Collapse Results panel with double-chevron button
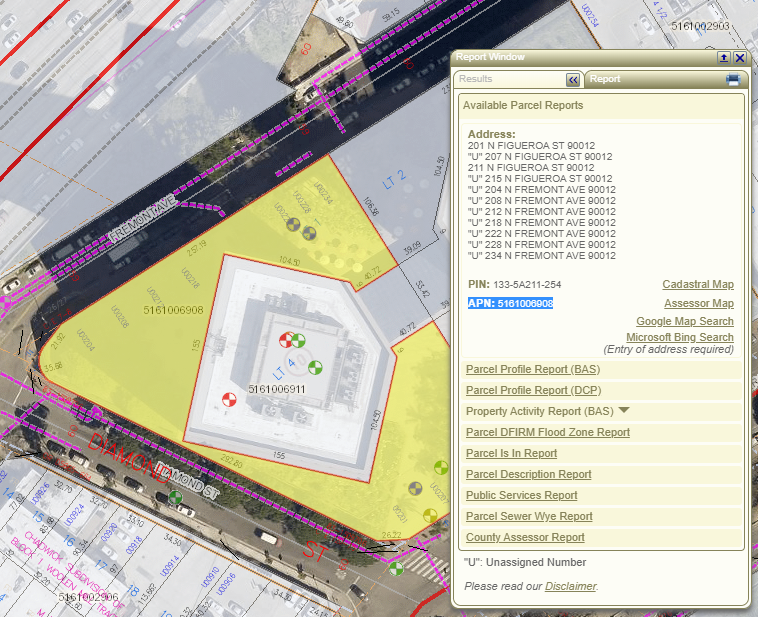The image size is (758, 617). click(573, 80)
